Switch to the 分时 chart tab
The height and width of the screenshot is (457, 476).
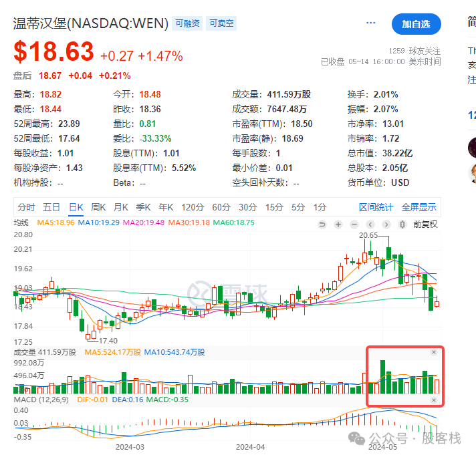[26, 207]
